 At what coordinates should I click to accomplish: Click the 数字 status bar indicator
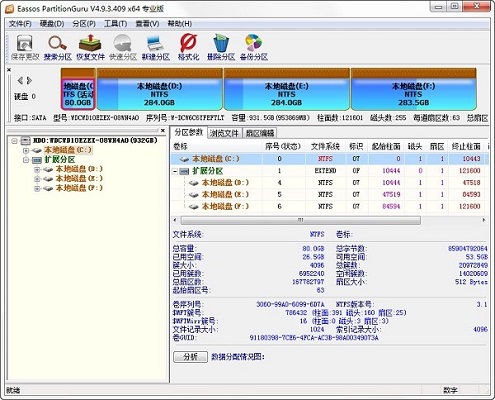450,390
